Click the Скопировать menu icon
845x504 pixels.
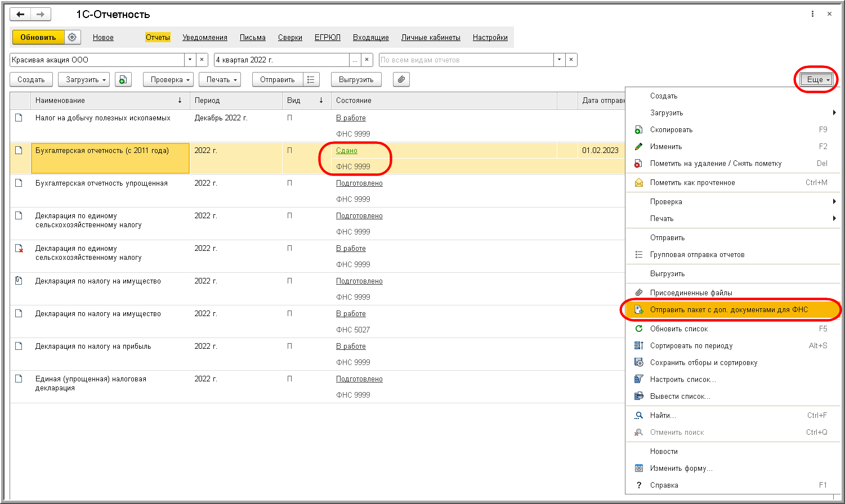[638, 130]
